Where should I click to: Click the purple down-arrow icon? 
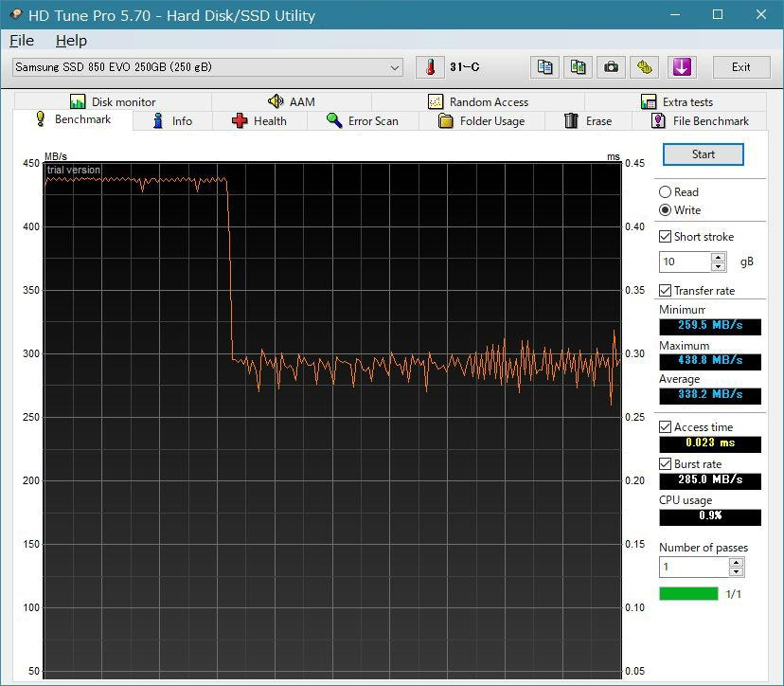pos(681,67)
